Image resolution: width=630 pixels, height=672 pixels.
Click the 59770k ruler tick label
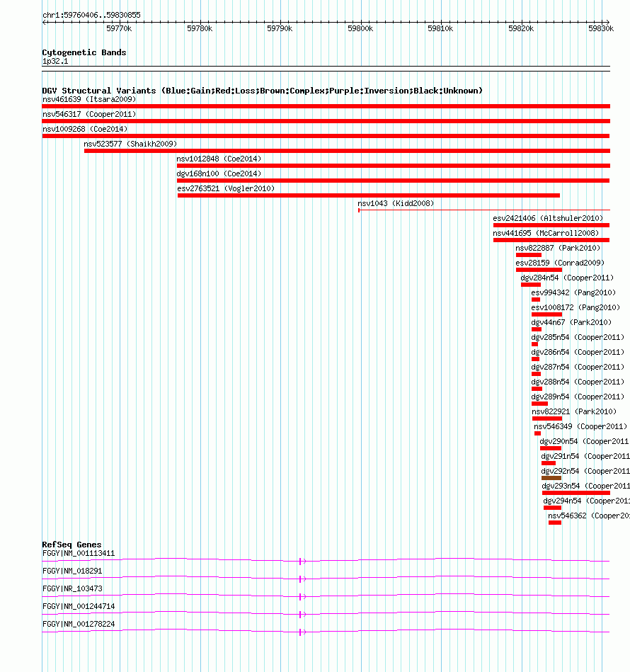click(x=119, y=29)
